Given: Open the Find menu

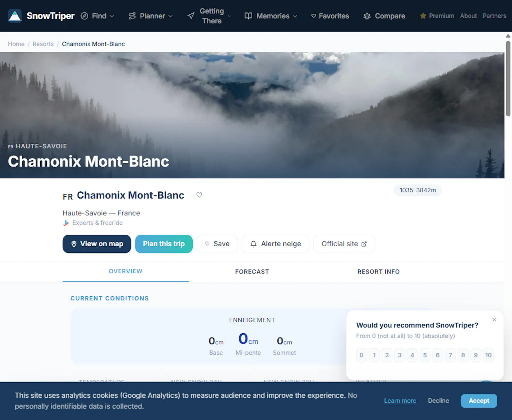Looking at the screenshot, I should coord(97,16).
